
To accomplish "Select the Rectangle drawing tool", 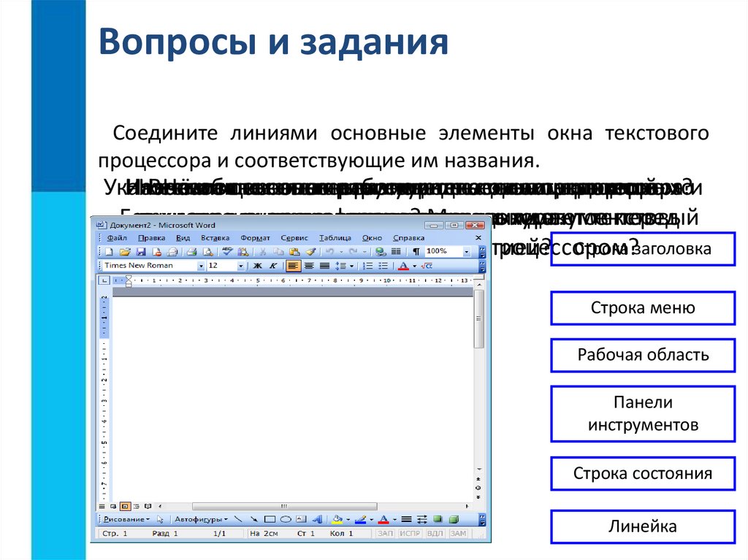I will coord(270,519).
